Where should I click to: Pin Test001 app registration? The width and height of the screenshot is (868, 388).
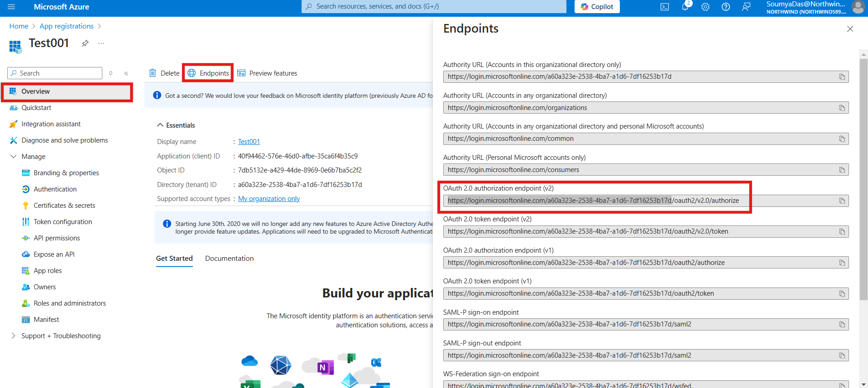tap(85, 43)
